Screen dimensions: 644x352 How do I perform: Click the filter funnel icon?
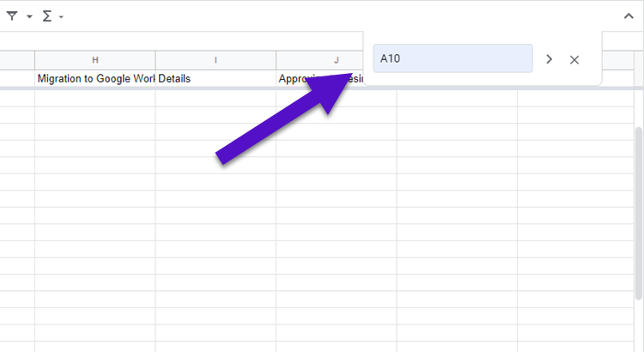click(x=12, y=16)
